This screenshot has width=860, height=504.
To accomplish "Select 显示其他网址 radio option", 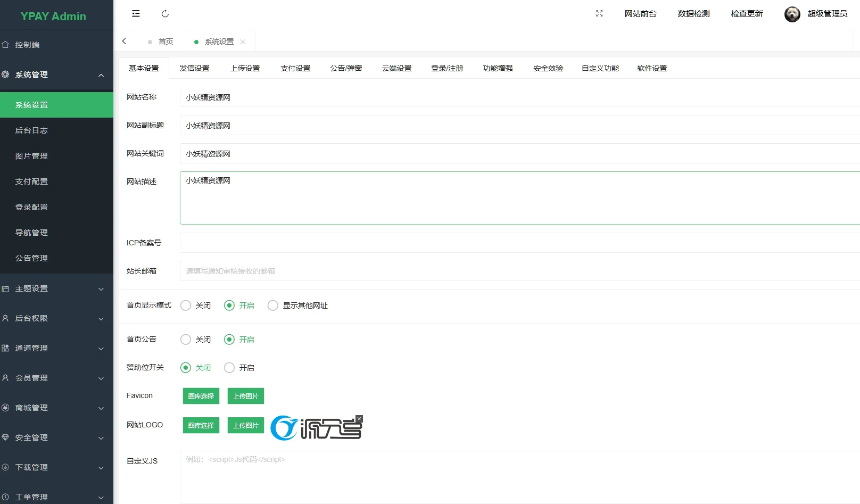I will pos(297,305).
